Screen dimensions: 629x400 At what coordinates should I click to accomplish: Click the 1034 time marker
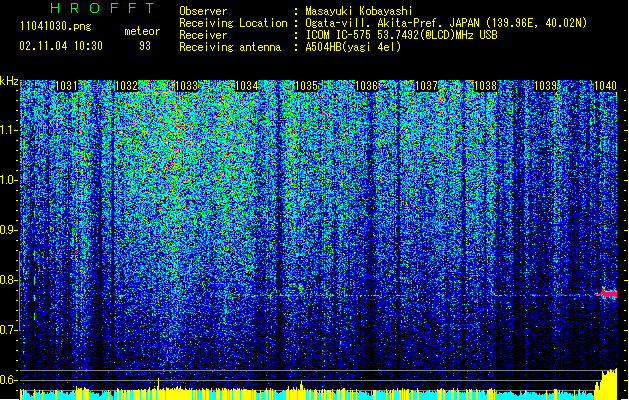click(x=246, y=86)
